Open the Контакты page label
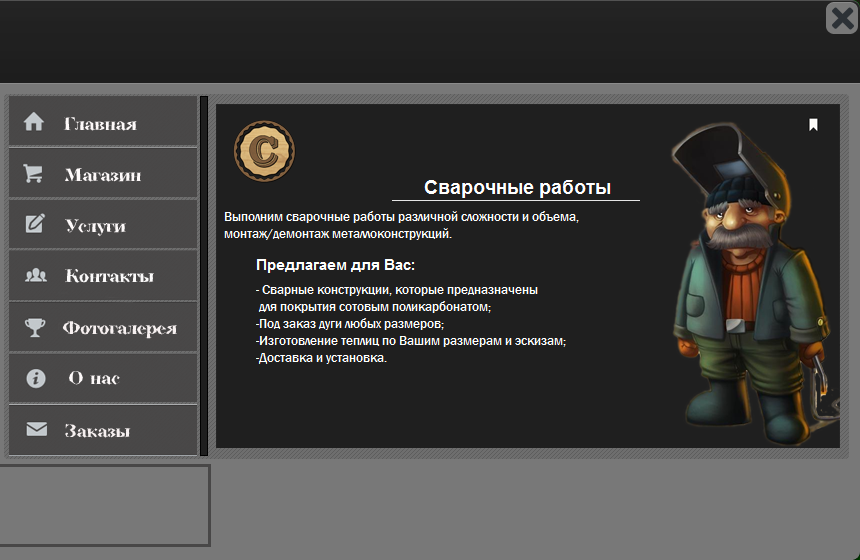Screen dimensions: 860x560 click(109, 276)
